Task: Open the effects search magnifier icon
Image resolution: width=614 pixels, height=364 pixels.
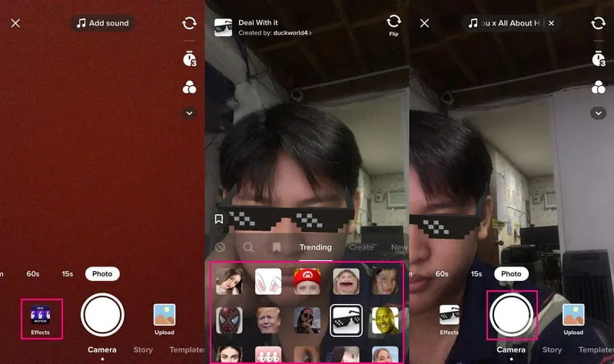Action: tap(248, 247)
